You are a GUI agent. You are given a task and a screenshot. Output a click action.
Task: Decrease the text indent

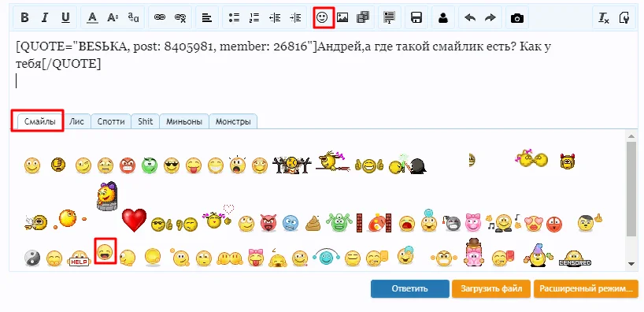coord(275,17)
